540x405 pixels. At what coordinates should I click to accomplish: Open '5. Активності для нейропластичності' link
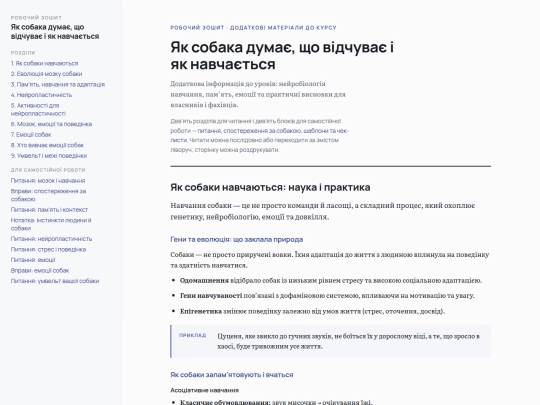pyautogui.click(x=38, y=109)
